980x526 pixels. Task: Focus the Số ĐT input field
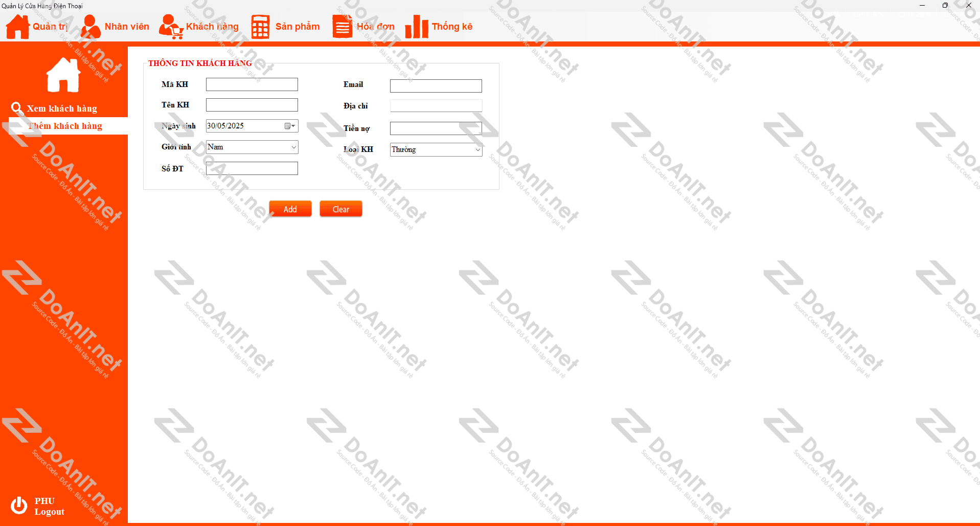(x=252, y=168)
